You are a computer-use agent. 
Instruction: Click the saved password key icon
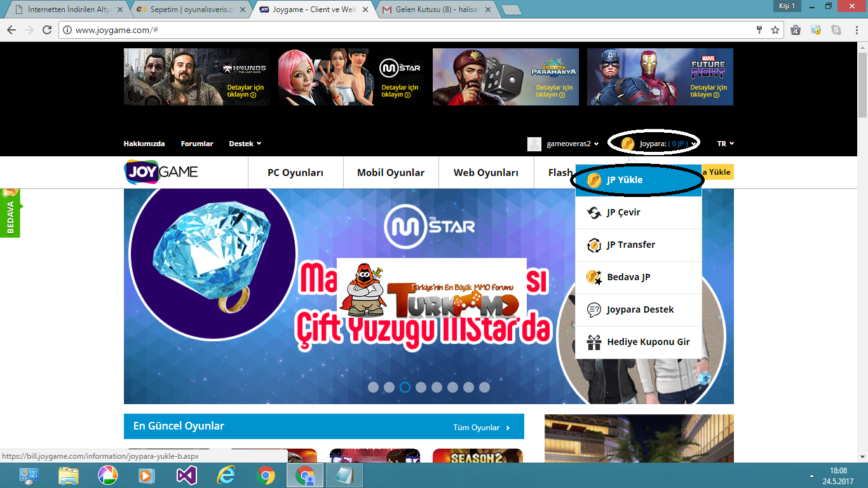coord(759,30)
